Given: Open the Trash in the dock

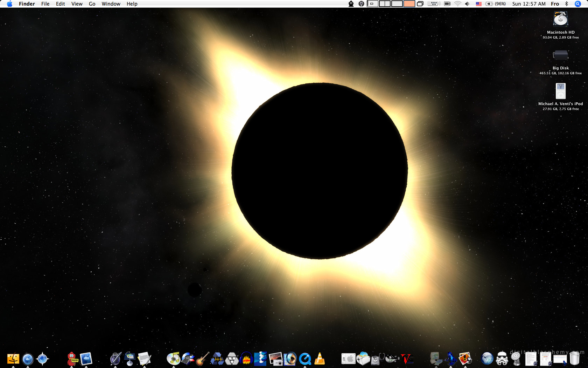Looking at the screenshot, I should point(574,359).
